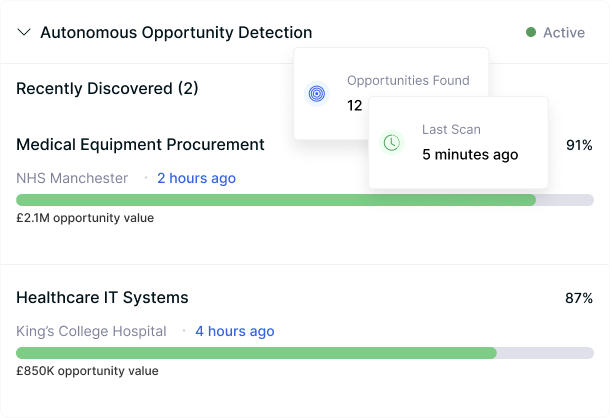Click the 2 hours ago timestamp link
Image resolution: width=610 pixels, height=418 pixels.
click(196, 178)
